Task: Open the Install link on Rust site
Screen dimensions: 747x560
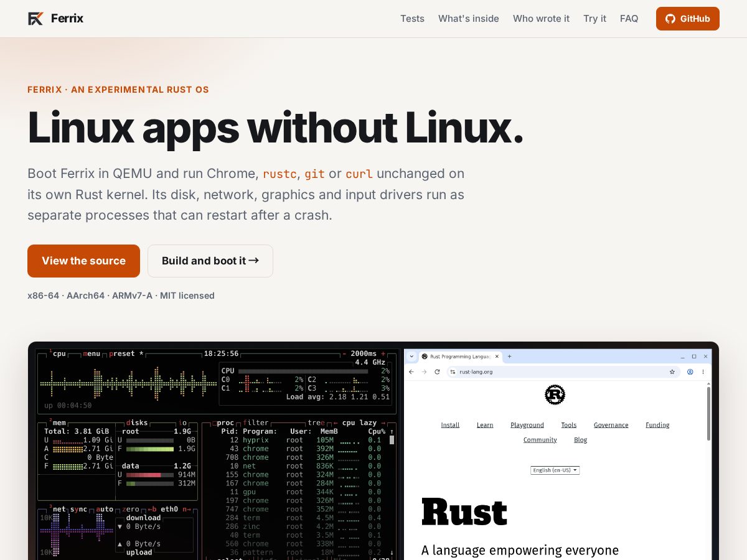Action: click(450, 425)
